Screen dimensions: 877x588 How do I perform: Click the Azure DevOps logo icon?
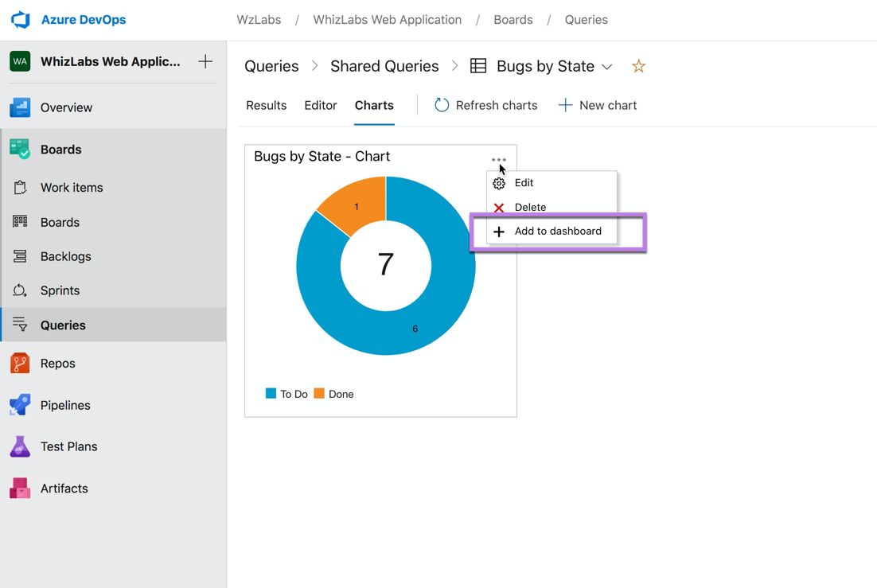pyautogui.click(x=20, y=20)
